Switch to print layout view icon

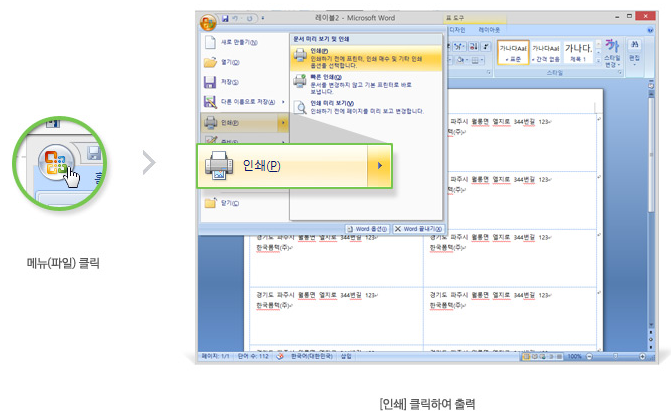[526, 357]
